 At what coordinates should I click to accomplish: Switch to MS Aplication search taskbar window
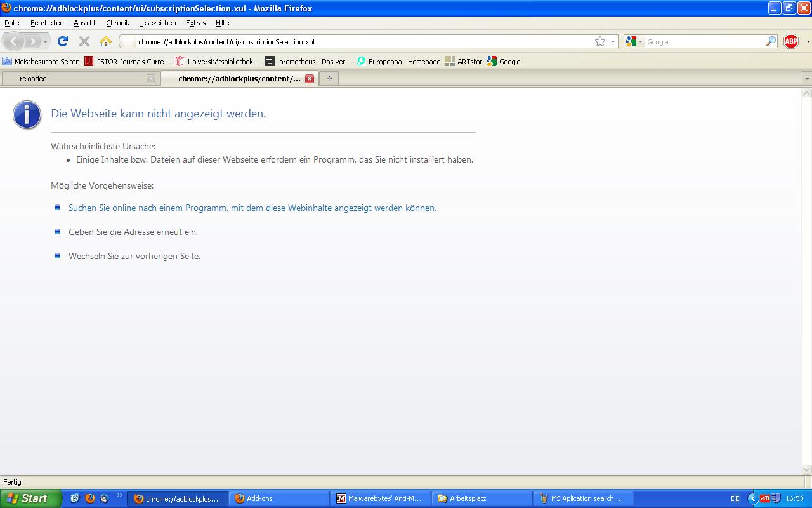[584, 498]
